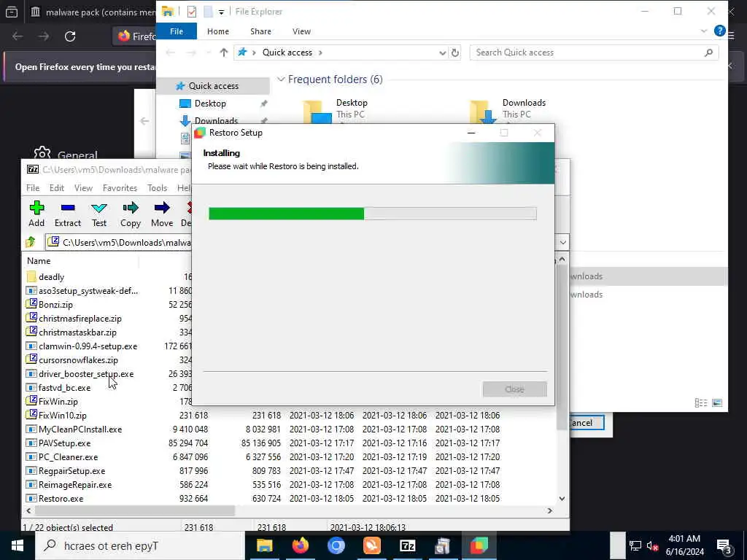The width and height of the screenshot is (747, 560).
Task: Open Firefox from the taskbar
Action: pos(300,545)
